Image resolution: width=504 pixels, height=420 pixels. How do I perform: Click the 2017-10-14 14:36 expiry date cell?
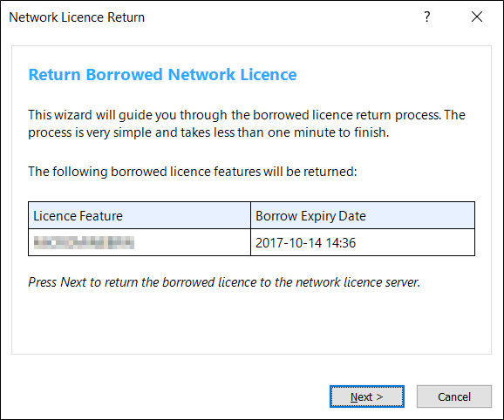click(363, 242)
